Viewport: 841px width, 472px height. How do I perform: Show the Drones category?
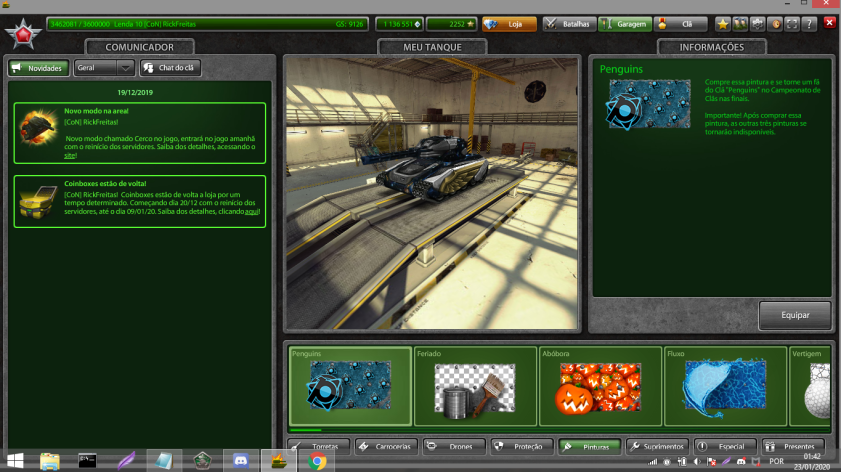point(453,447)
